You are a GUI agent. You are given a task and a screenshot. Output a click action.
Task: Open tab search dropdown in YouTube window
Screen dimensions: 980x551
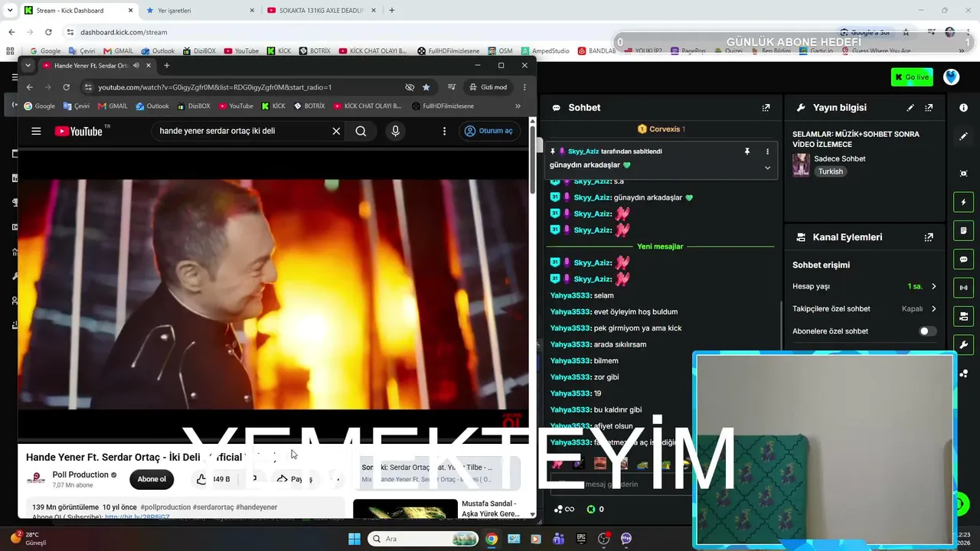click(x=28, y=66)
